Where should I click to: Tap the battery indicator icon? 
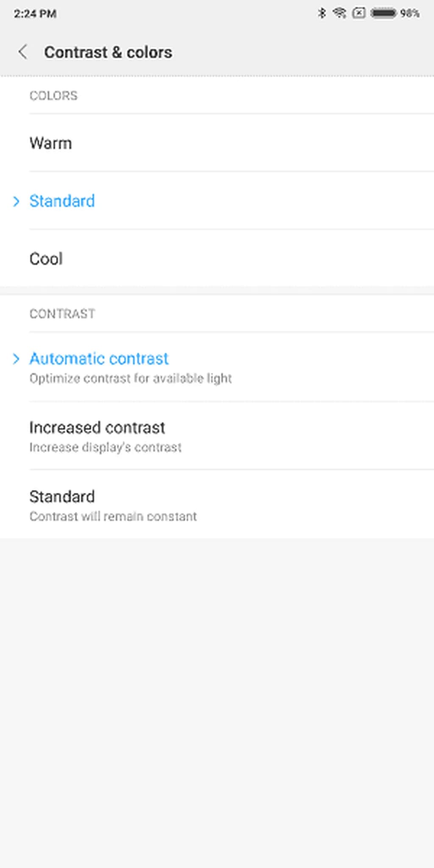384,13
